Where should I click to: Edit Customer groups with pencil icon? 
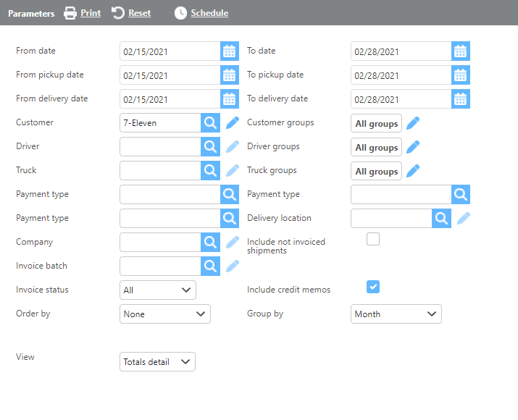coord(413,123)
